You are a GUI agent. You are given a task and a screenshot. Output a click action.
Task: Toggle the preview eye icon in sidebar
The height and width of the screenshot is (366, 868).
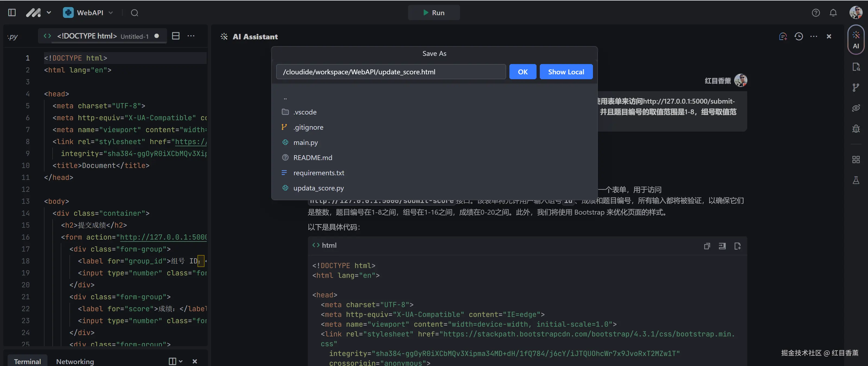[856, 108]
